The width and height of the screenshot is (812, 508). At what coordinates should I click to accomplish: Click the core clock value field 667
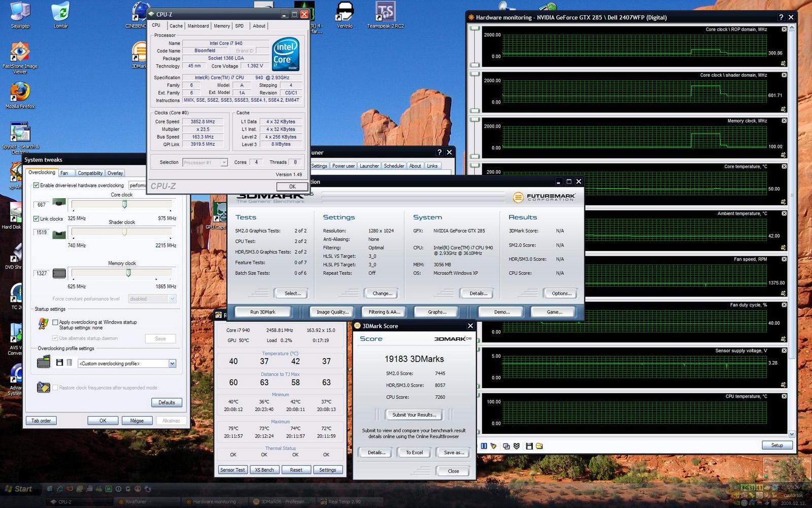(x=42, y=205)
